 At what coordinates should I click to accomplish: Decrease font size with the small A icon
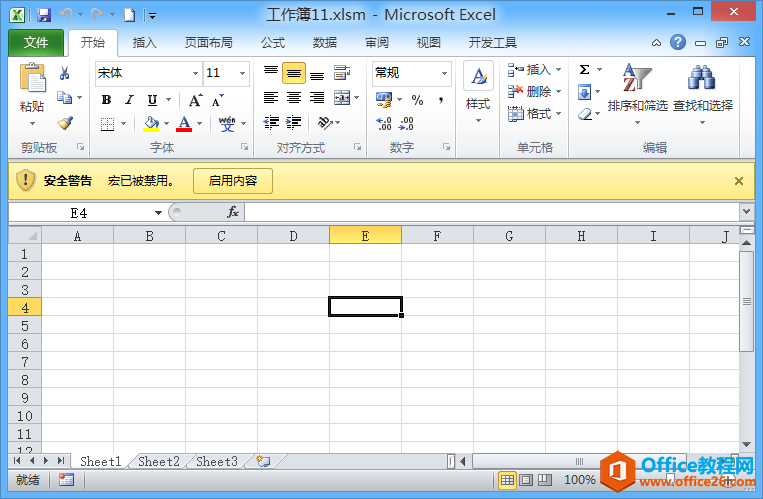coord(218,100)
